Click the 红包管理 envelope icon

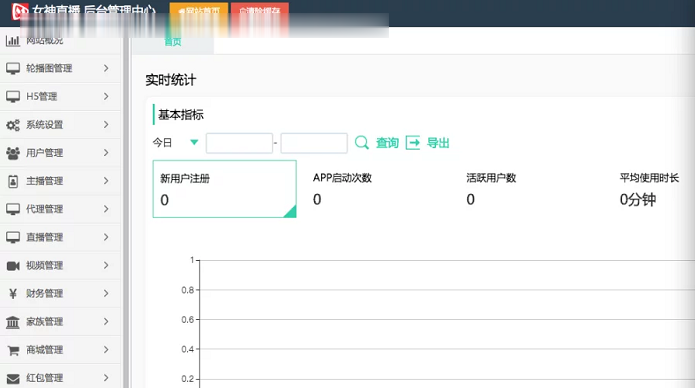[13, 379]
